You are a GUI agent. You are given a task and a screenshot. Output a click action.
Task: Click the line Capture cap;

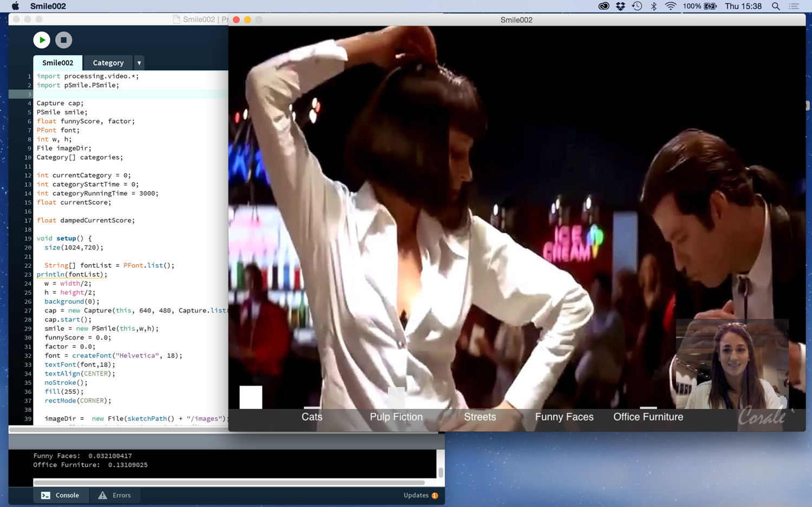[60, 103]
